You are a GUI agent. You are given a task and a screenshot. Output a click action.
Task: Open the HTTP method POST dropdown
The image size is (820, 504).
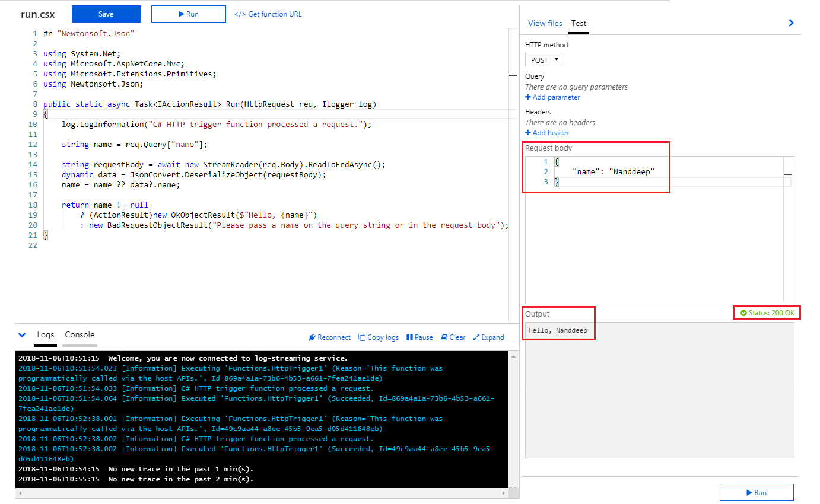click(544, 60)
